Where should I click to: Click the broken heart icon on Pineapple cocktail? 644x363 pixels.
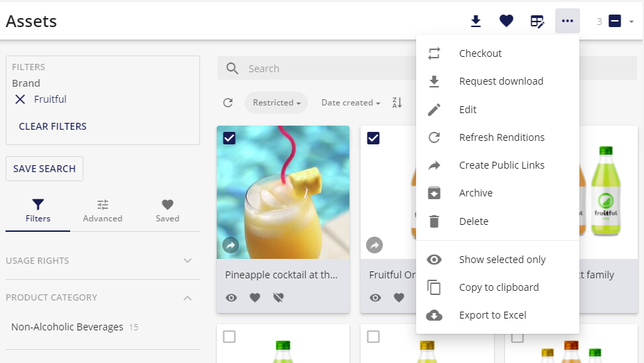279,298
